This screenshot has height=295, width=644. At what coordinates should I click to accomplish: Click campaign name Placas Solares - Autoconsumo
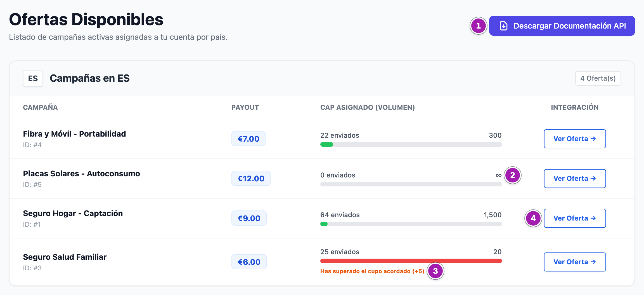(81, 174)
